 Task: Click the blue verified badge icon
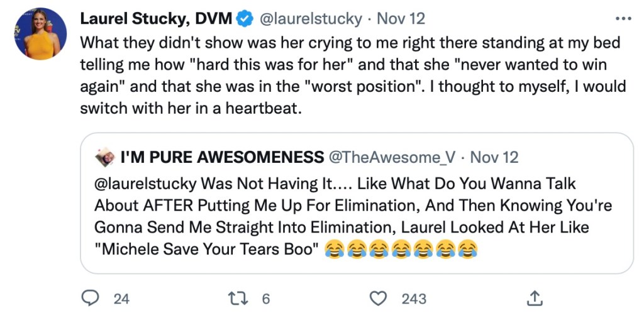click(243, 19)
